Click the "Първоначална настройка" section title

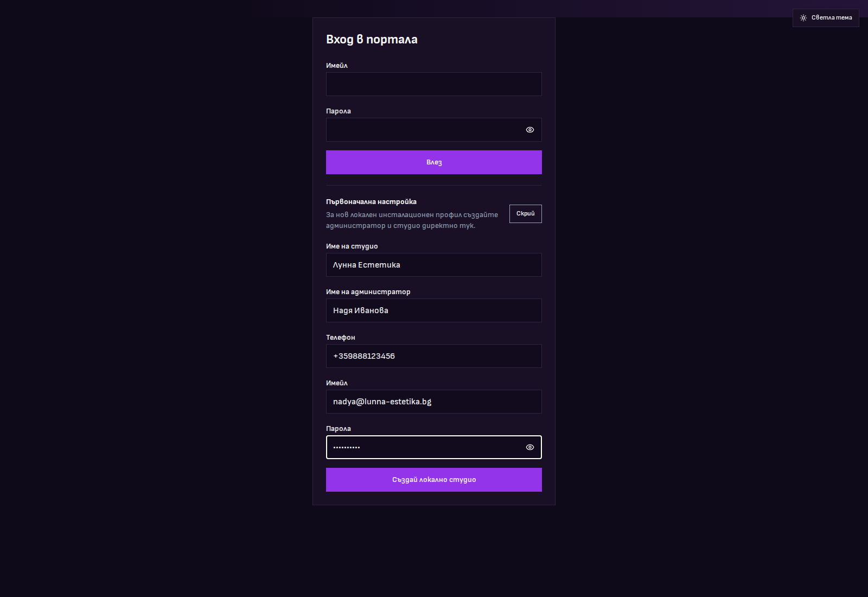coord(371,202)
